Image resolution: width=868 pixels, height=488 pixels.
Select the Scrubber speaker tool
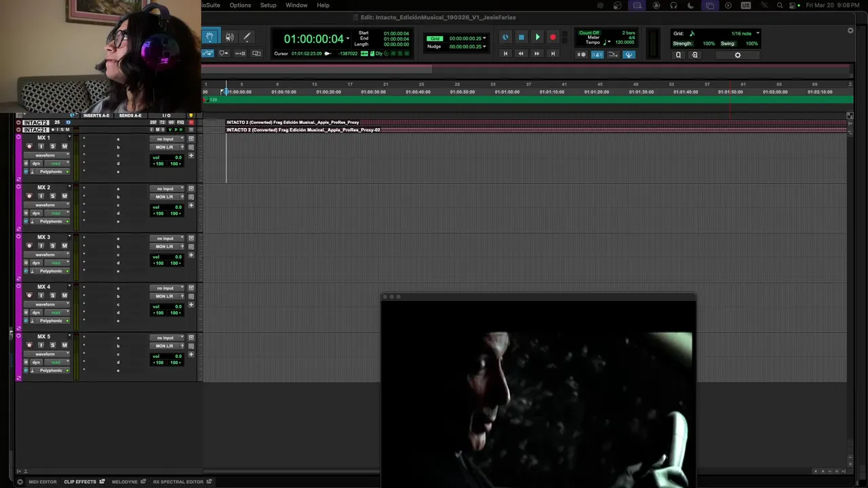pos(229,37)
